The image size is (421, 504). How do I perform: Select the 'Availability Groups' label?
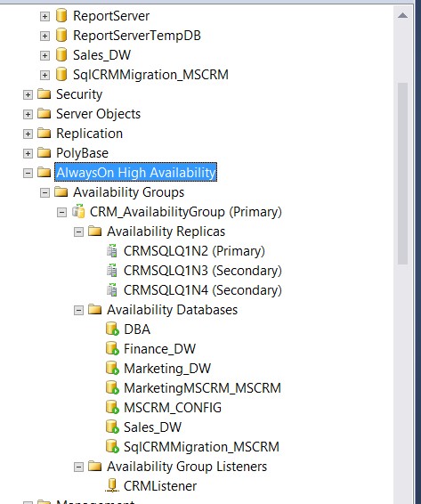pyautogui.click(x=128, y=192)
